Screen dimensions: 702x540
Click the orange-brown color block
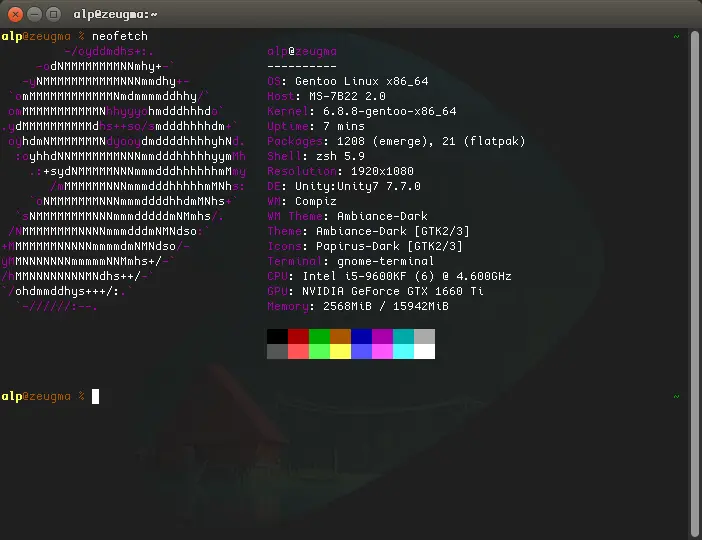pyautogui.click(x=341, y=336)
